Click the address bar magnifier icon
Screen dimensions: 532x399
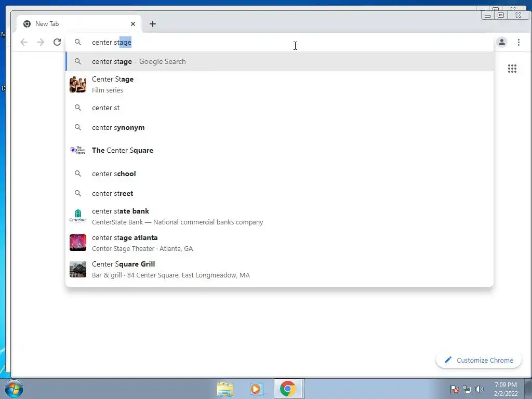(78, 42)
